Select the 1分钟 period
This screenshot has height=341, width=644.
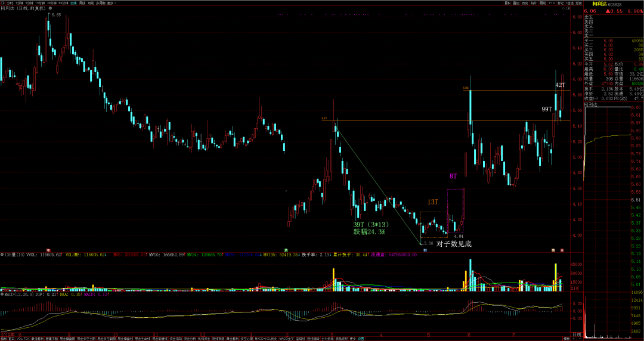(19, 3)
